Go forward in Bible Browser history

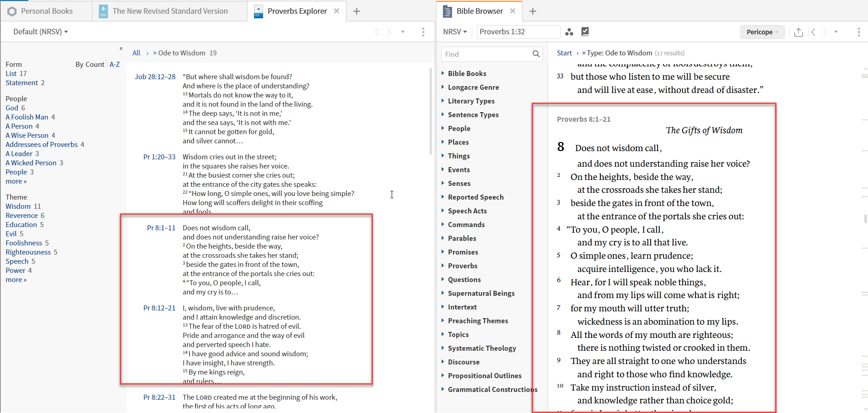pos(825,32)
